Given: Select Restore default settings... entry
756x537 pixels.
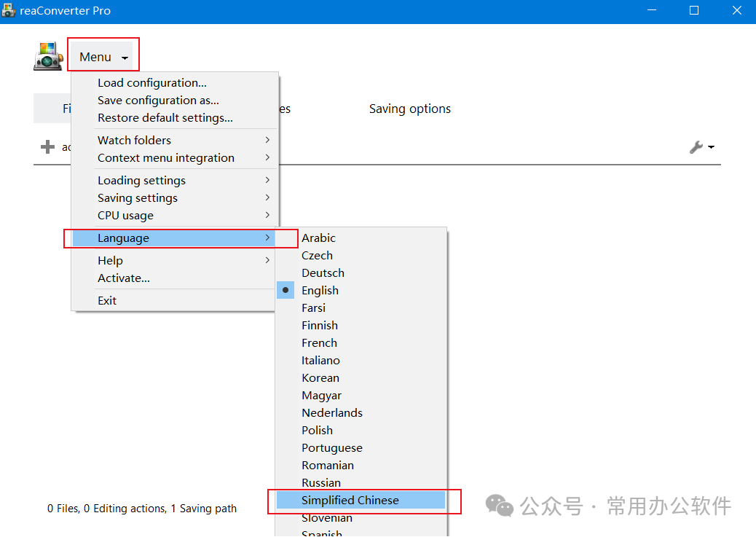Looking at the screenshot, I should 165,118.
